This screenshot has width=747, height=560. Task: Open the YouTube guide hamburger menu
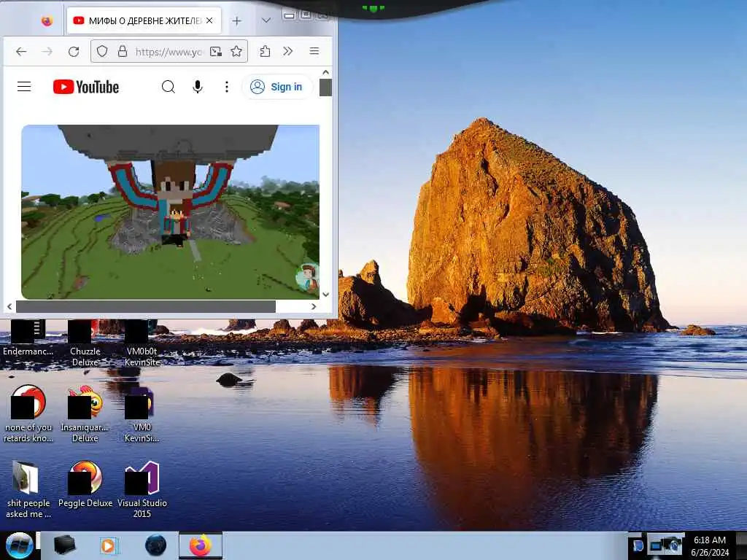24,87
